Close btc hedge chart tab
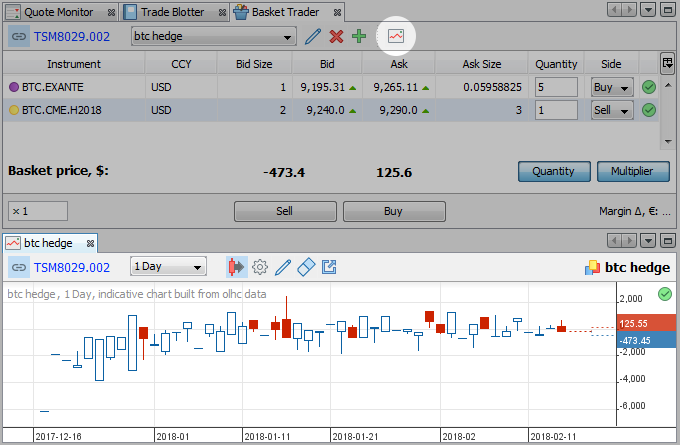Image resolution: width=680 pixels, height=445 pixels. [x=90, y=243]
